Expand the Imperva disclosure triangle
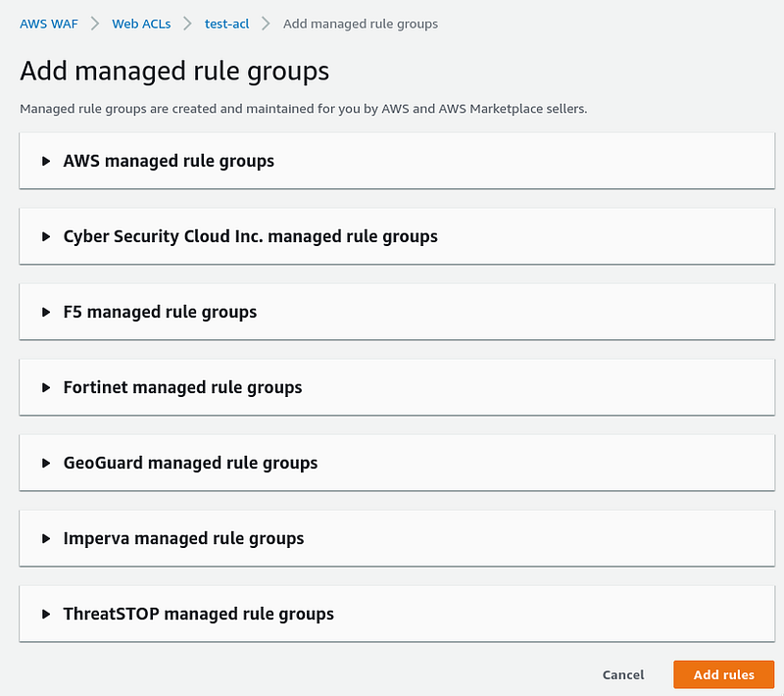 (x=46, y=538)
